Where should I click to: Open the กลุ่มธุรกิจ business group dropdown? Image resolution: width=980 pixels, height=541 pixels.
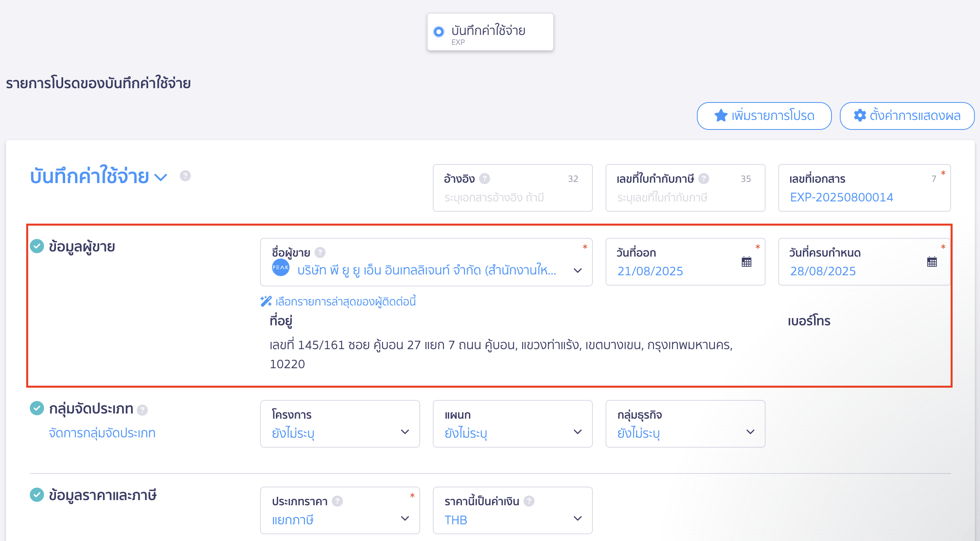685,424
